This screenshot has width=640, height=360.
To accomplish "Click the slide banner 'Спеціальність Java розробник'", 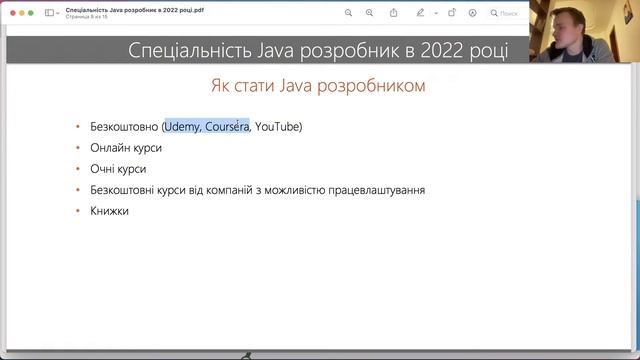I will (x=318, y=50).
